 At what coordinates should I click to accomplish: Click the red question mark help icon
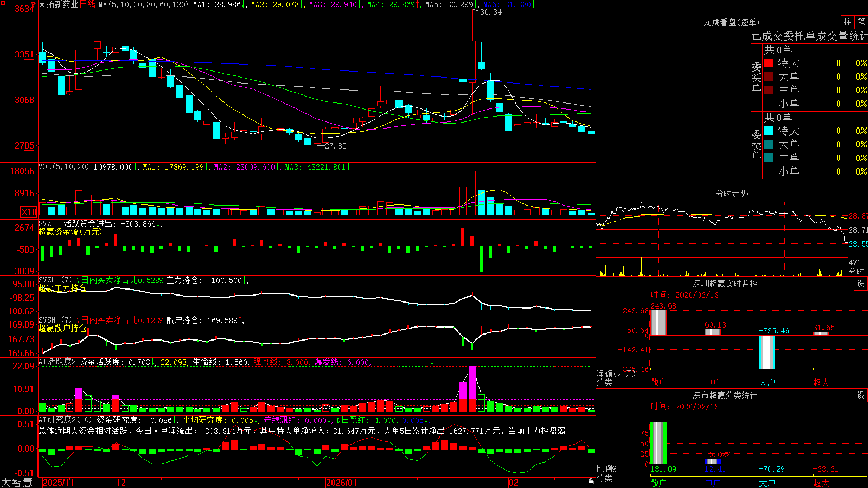34,5
